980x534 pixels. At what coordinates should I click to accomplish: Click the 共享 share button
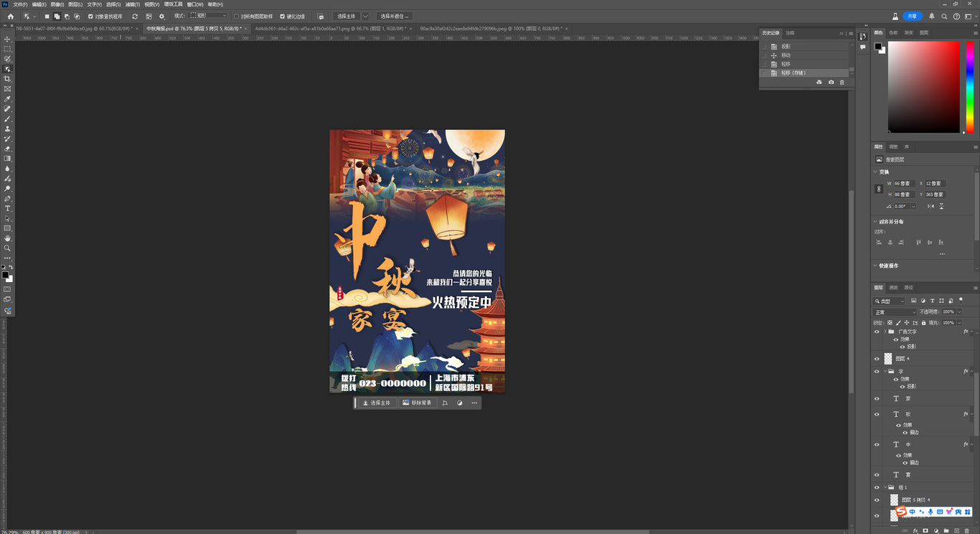point(912,16)
